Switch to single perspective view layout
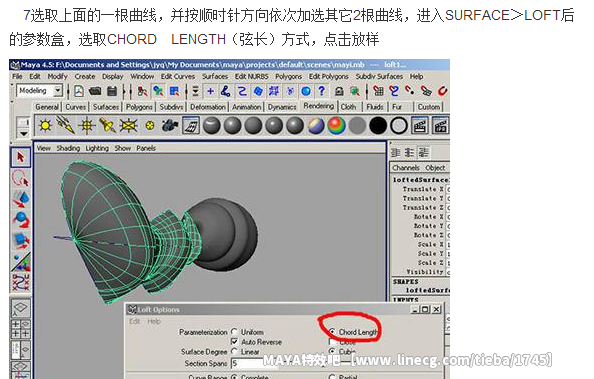 pos(20,308)
